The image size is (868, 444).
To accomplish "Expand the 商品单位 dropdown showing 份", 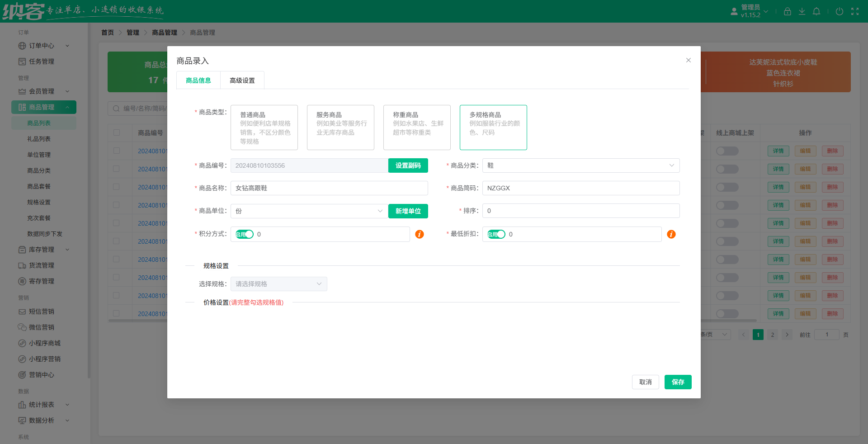I will click(x=309, y=211).
